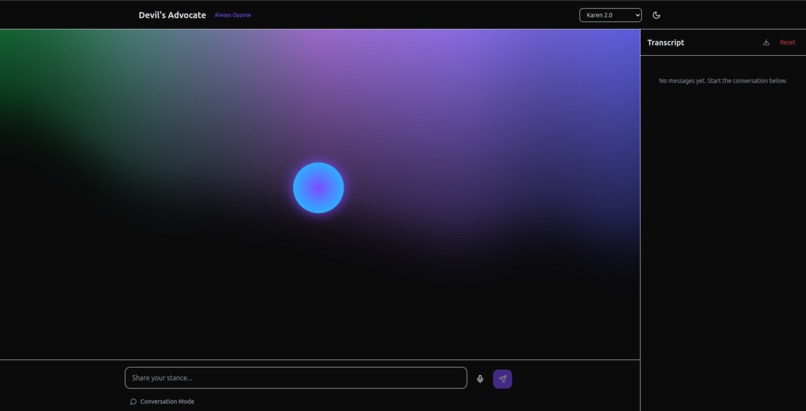The height and width of the screenshot is (411, 806).
Task: Click the No messages yet placeholder text
Action: coord(723,81)
